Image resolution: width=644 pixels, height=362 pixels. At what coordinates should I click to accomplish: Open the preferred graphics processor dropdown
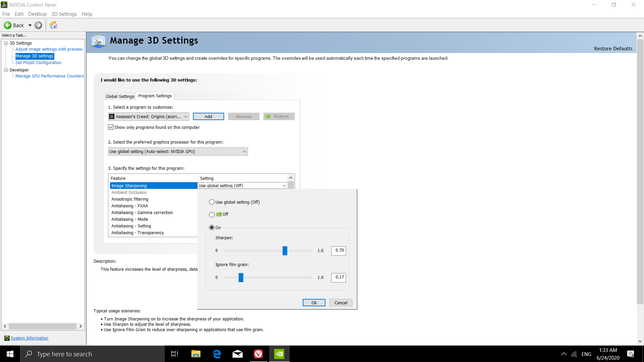[x=244, y=151]
